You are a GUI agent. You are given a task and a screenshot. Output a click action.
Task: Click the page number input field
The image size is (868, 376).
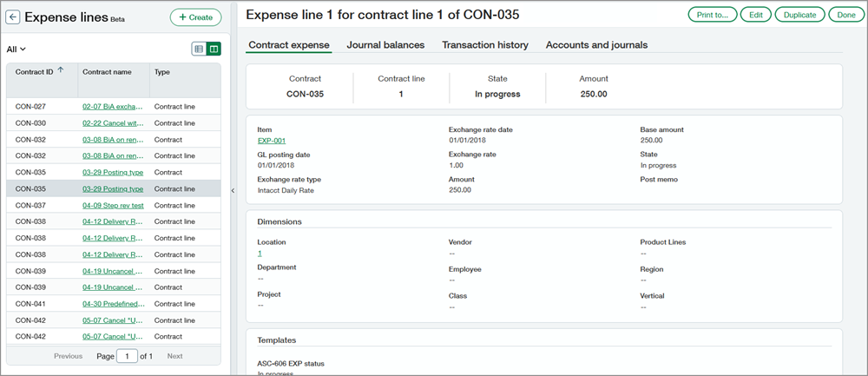[127, 356]
